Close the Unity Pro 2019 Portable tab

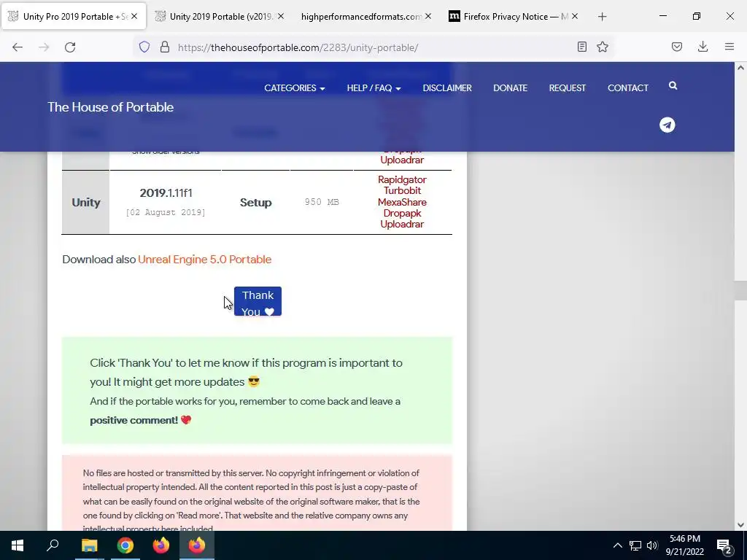coord(134,16)
